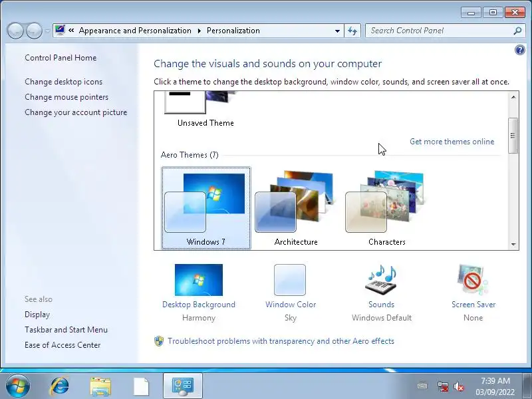Open Ease of Access Center link
Image resolution: width=532 pixels, height=399 pixels.
(x=63, y=345)
